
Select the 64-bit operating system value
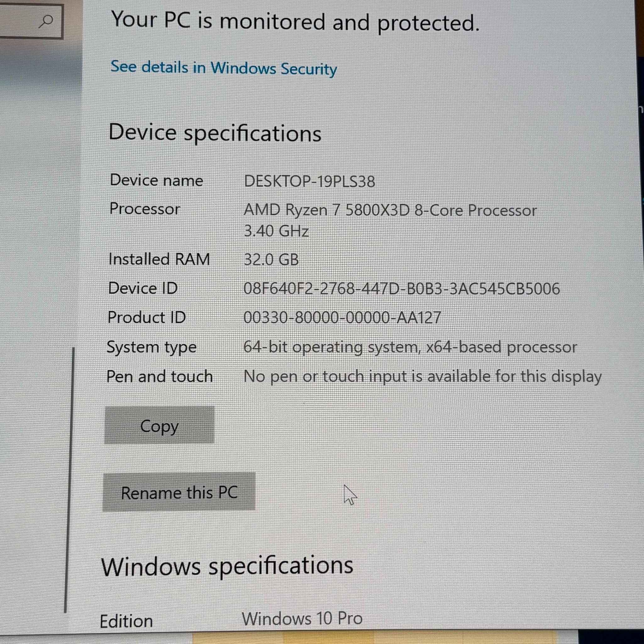click(x=410, y=347)
